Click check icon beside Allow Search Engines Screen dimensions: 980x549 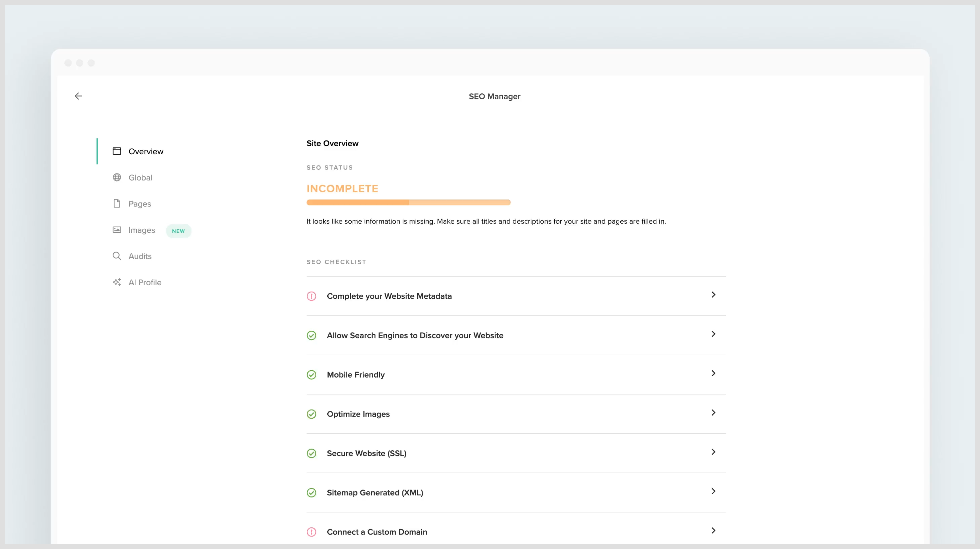pos(312,335)
